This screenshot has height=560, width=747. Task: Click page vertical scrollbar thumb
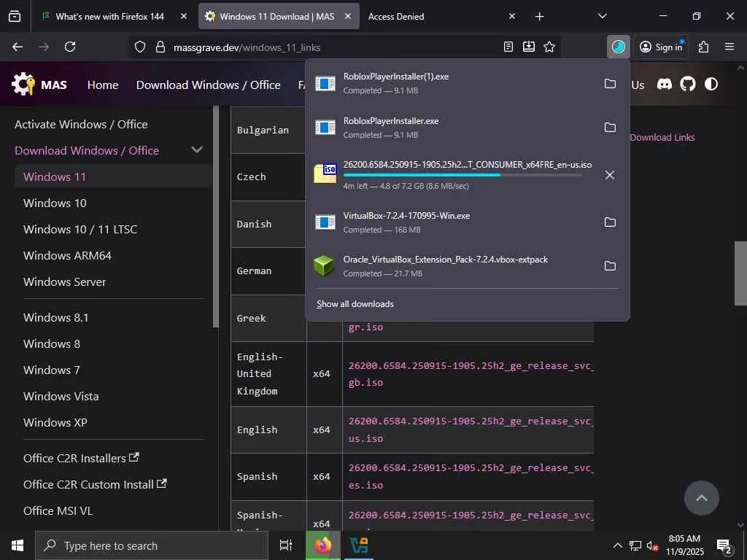[740, 273]
